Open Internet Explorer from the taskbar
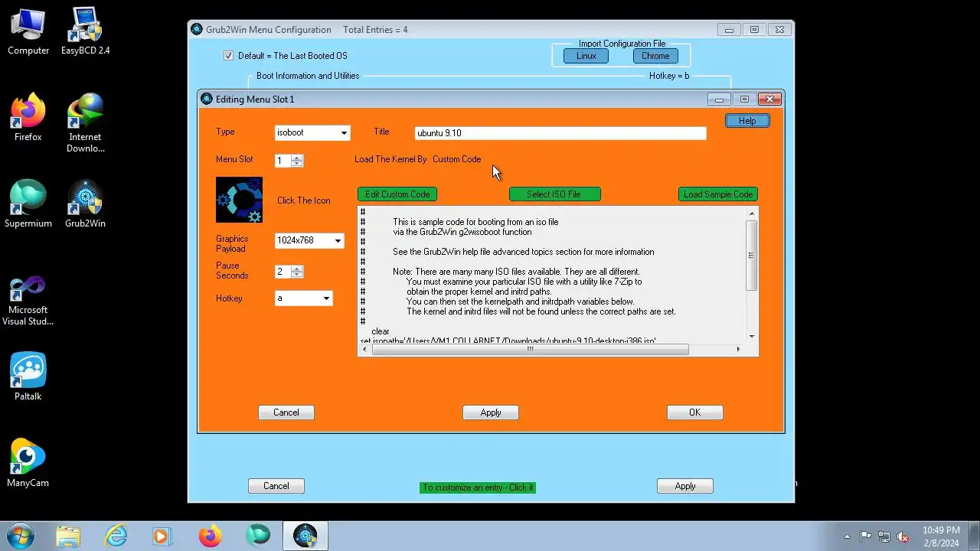The width and height of the screenshot is (980, 551). tap(116, 536)
